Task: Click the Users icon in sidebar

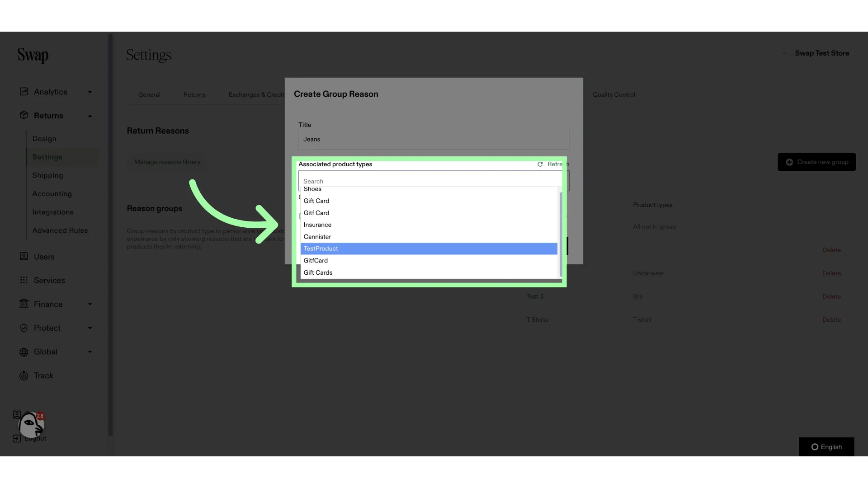Action: (x=24, y=256)
